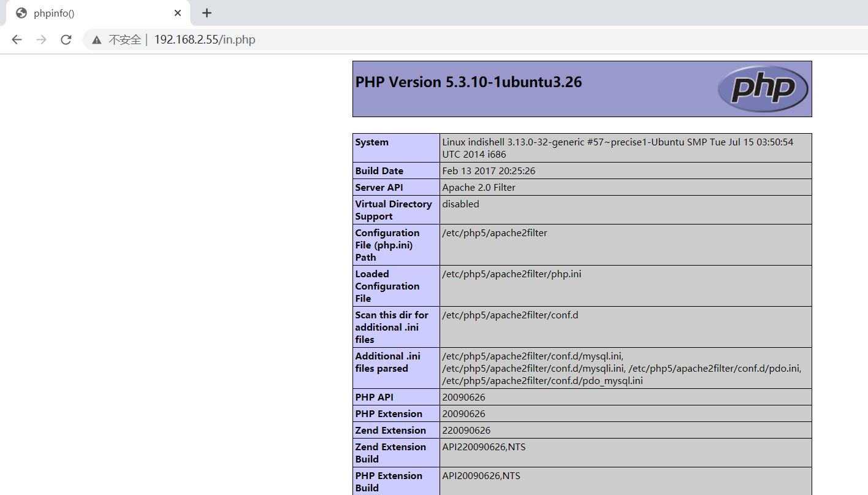Screen dimensions: 868x495
Task: Click the Linux indishell system value
Action: click(617, 148)
